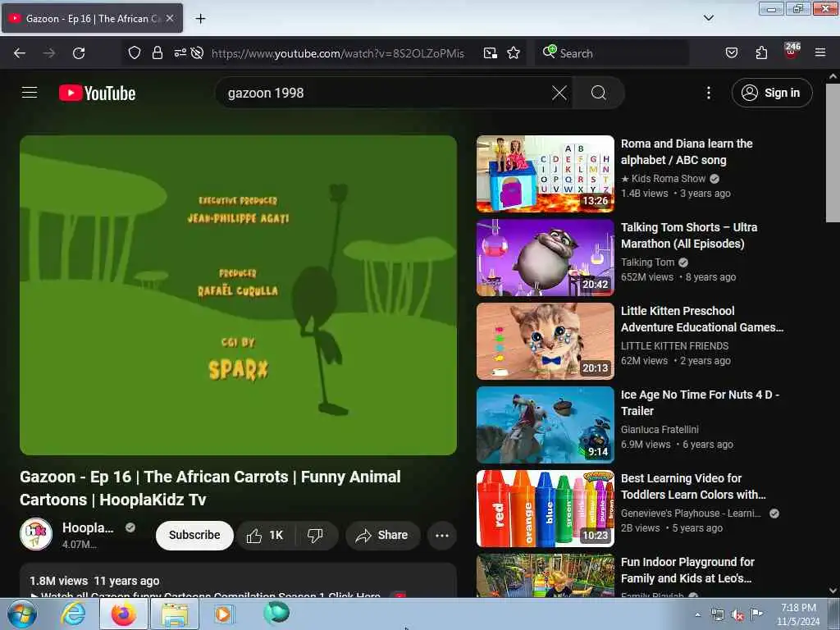Open the crayons Learn Colors thumbnail
The image size is (840, 630).
point(546,509)
